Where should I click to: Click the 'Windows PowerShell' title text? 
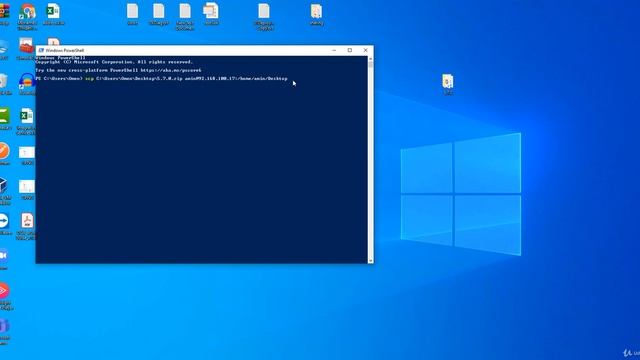pyautogui.click(x=65, y=50)
